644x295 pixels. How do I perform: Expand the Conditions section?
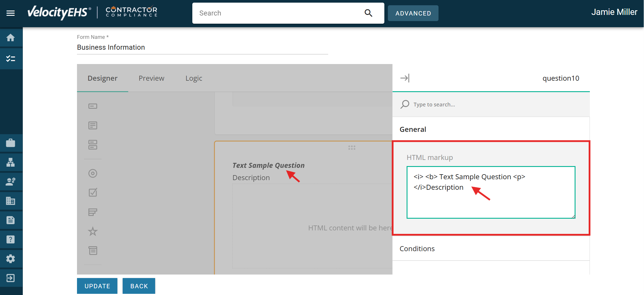(417, 249)
